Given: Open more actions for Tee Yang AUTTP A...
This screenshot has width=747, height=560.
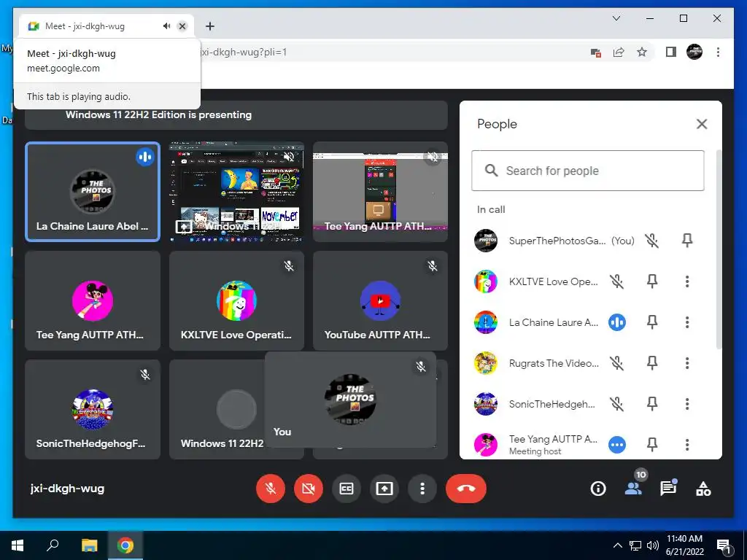Looking at the screenshot, I should point(687,445).
